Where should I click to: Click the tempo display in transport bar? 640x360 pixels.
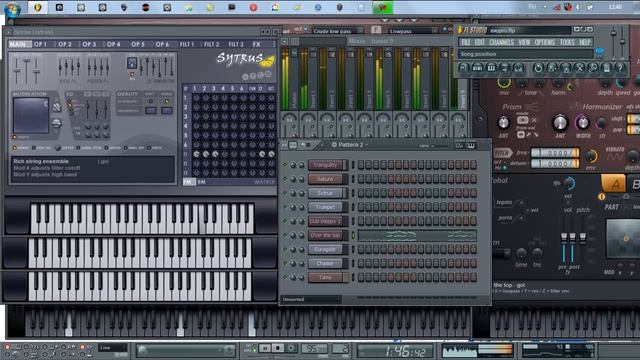click(314, 349)
